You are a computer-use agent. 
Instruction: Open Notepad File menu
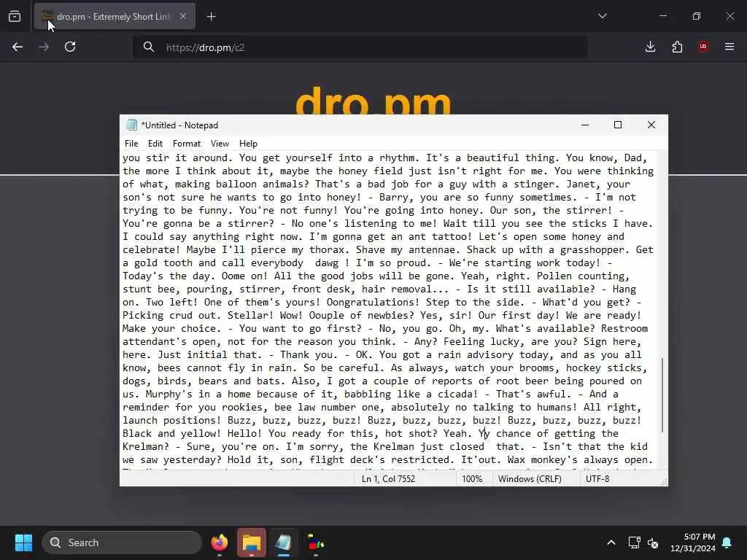point(131,144)
